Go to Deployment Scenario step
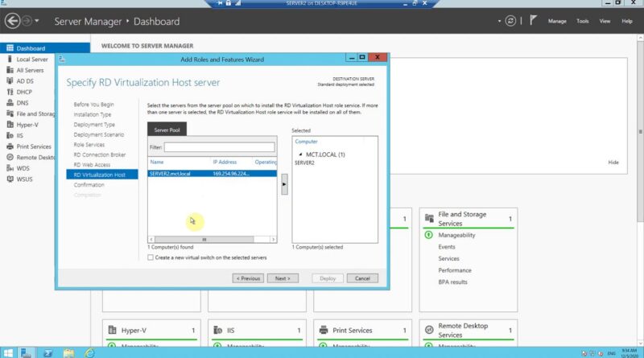Screen dimensions: 644x358 click(x=98, y=134)
